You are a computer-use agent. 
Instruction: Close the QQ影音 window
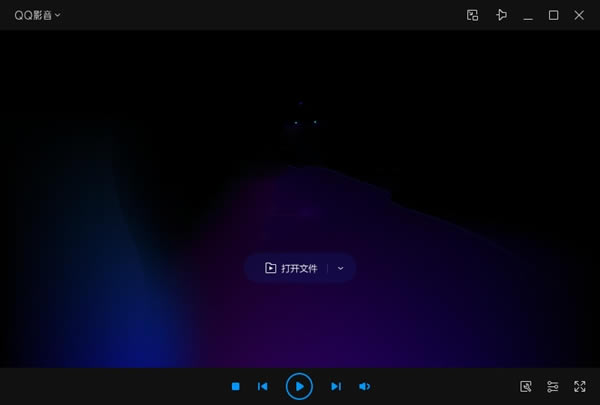point(579,15)
